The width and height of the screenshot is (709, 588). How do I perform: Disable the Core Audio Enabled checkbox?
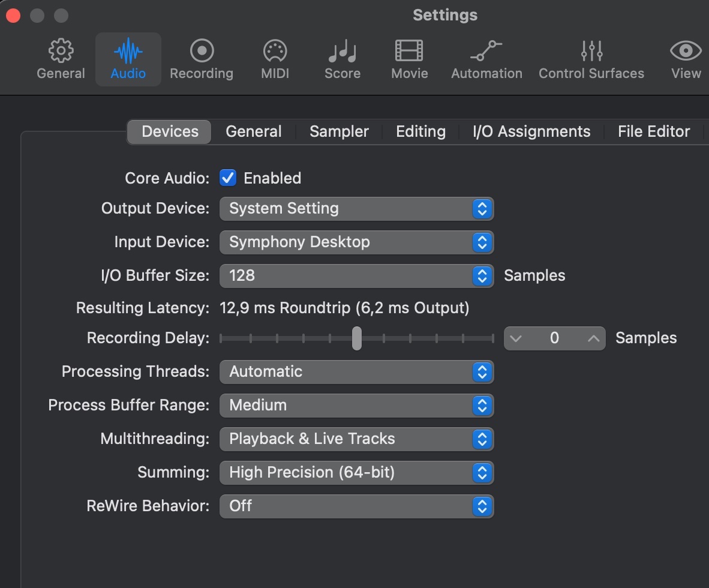tap(228, 178)
